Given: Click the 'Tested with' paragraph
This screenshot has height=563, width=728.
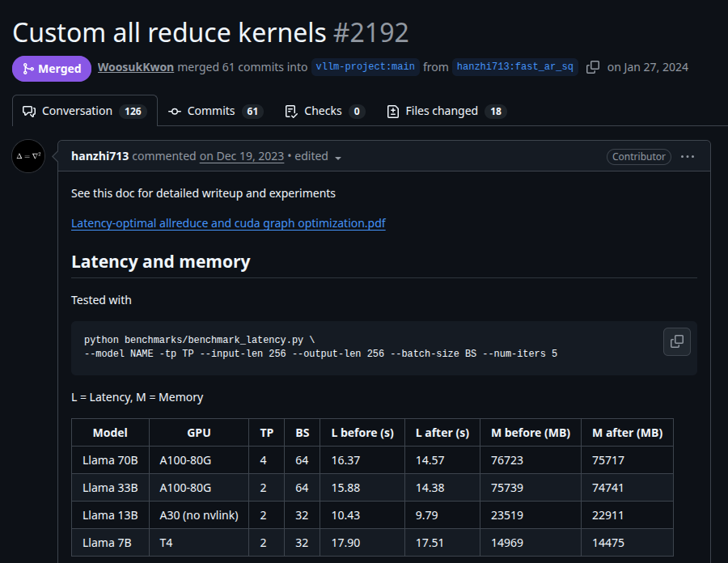Looking at the screenshot, I should click(x=101, y=300).
